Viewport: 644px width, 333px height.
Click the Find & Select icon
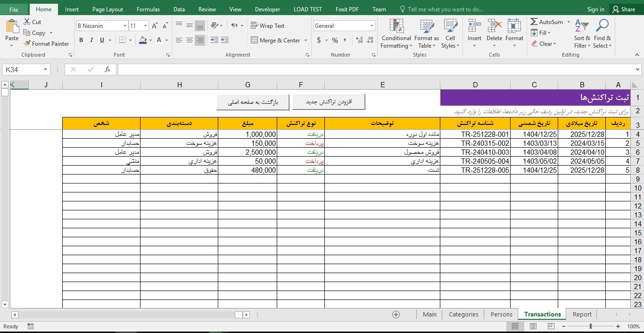pyautogui.click(x=602, y=33)
